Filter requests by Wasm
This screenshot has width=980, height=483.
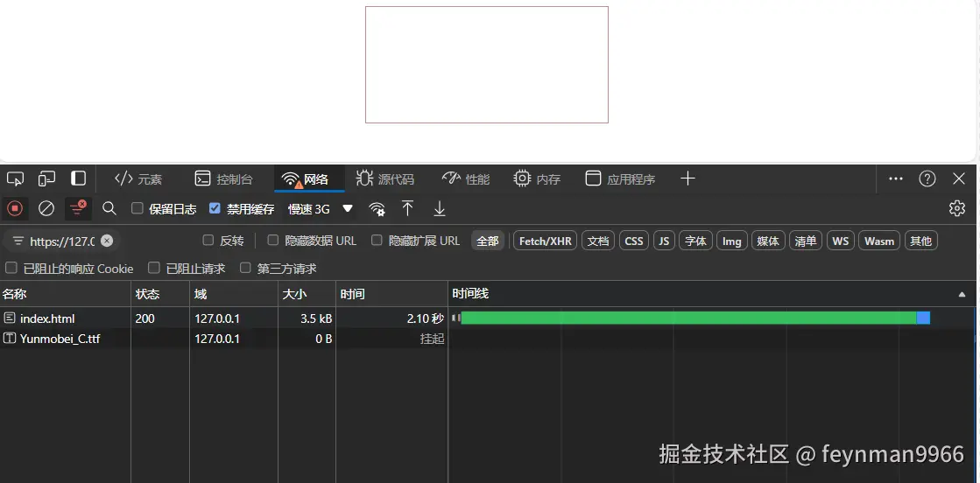pos(879,241)
